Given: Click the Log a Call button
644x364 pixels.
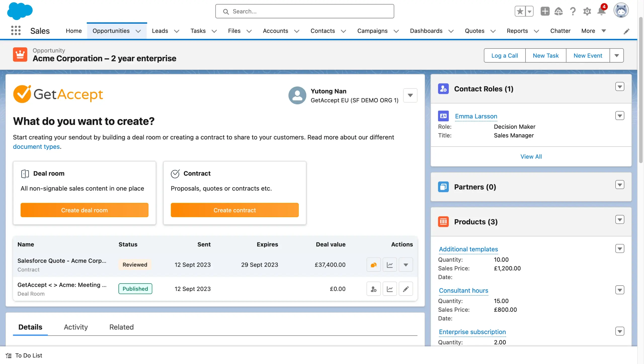Looking at the screenshot, I should pos(505,55).
